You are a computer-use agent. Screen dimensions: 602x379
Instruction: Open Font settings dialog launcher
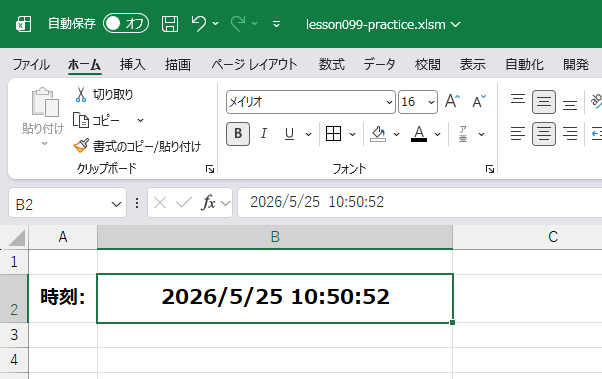coord(490,169)
